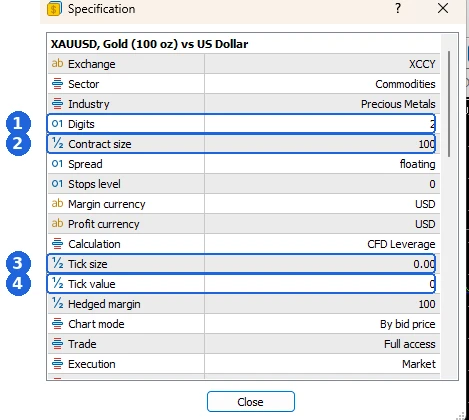Click the Contract size row icon
469x420 pixels.
(x=57, y=144)
